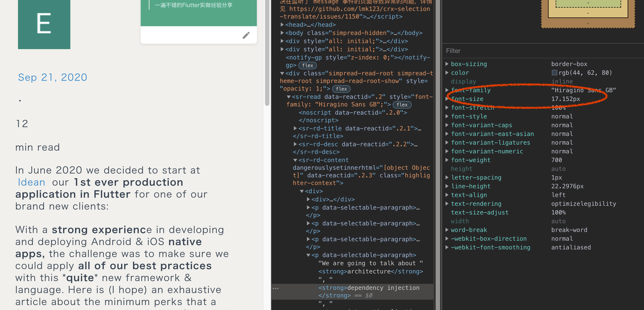Viewport: 644px width, 310px height.
Task: Expand the letter-spacing property row
Action: [447, 177]
